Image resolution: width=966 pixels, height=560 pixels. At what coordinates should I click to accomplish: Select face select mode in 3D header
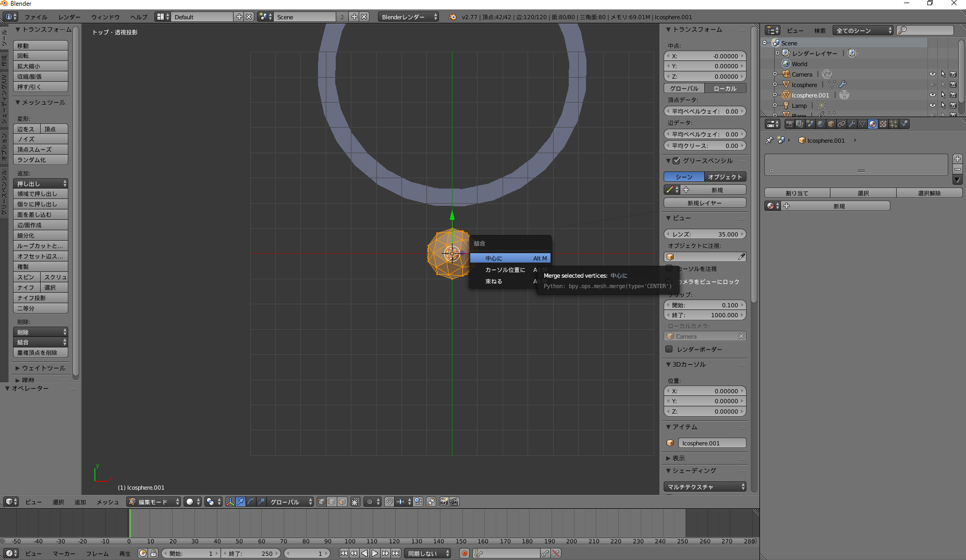(341, 502)
